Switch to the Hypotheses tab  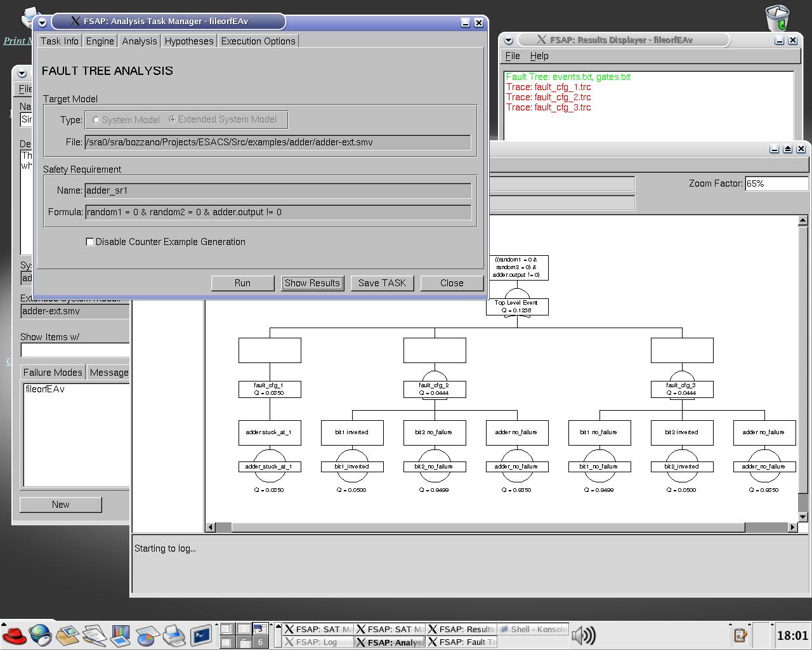pos(188,41)
